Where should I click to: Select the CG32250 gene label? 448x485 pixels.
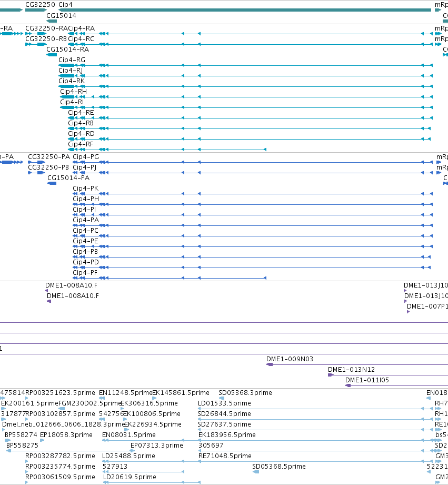point(40,5)
